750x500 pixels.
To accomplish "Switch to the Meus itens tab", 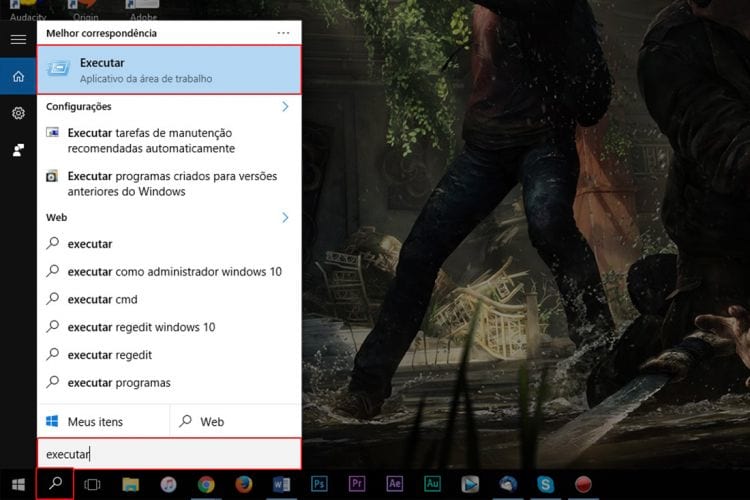I will point(103,422).
